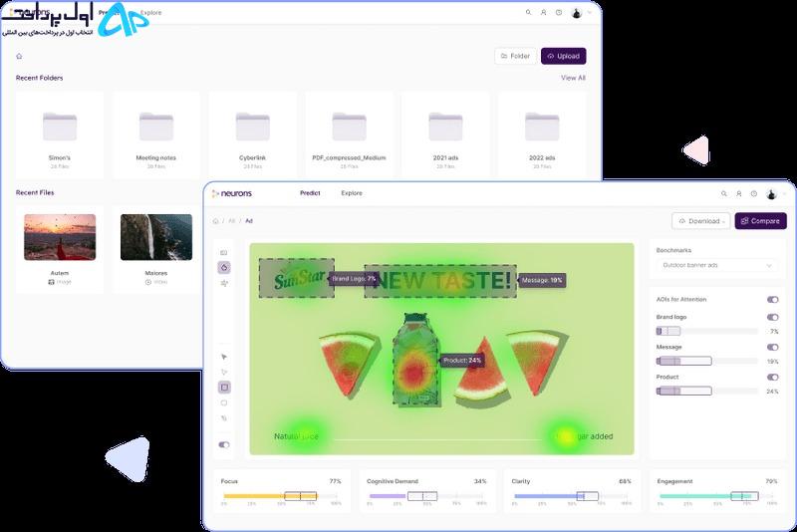This screenshot has height=532, width=797.
Task: Open the Autem image thumbnail
Action: pos(60,237)
